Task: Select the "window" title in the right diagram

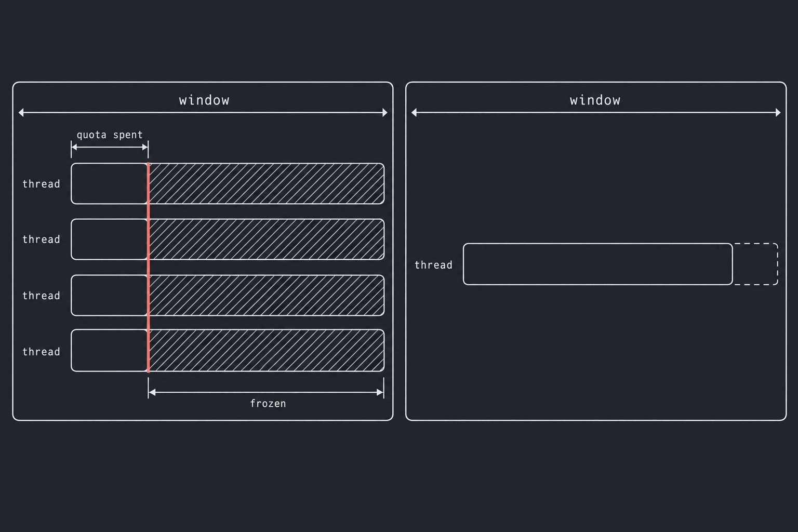Action: point(595,100)
